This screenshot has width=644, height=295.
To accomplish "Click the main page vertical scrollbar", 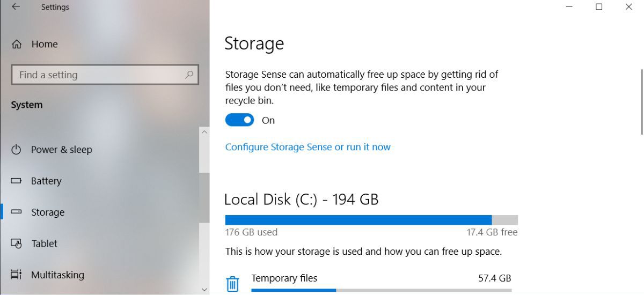I will pos(642,102).
